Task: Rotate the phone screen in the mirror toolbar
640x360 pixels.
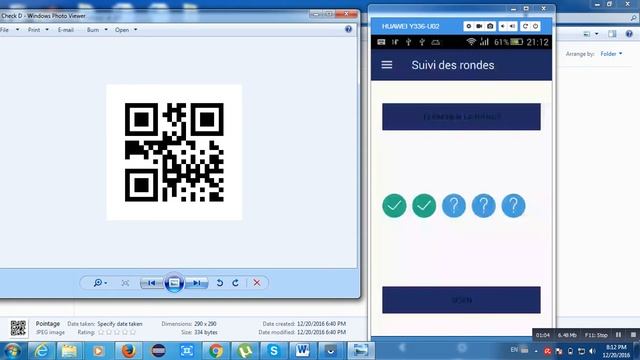Action: click(x=525, y=26)
